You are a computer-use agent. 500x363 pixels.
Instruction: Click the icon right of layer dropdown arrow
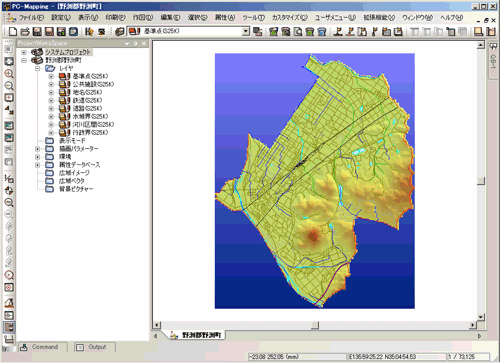(x=257, y=32)
